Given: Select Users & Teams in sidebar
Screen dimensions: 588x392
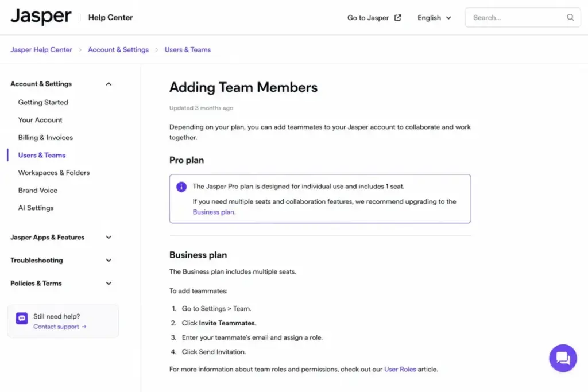Looking at the screenshot, I should 41,155.
